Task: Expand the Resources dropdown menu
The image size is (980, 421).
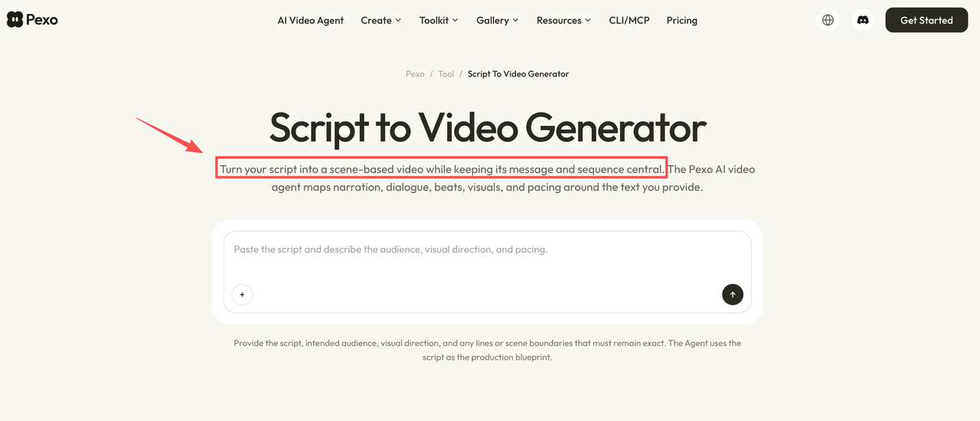Action: 563,21
